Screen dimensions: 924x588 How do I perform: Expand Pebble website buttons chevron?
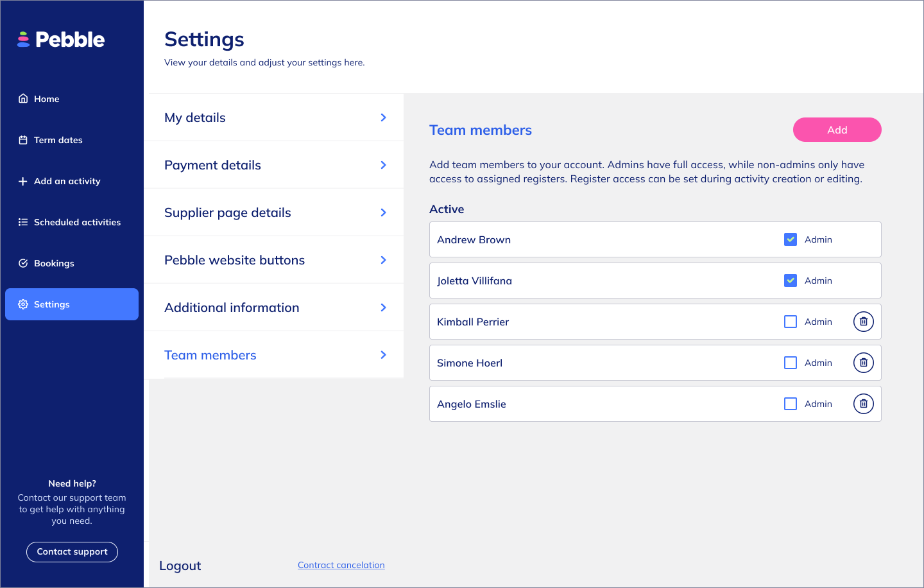pyautogui.click(x=383, y=260)
